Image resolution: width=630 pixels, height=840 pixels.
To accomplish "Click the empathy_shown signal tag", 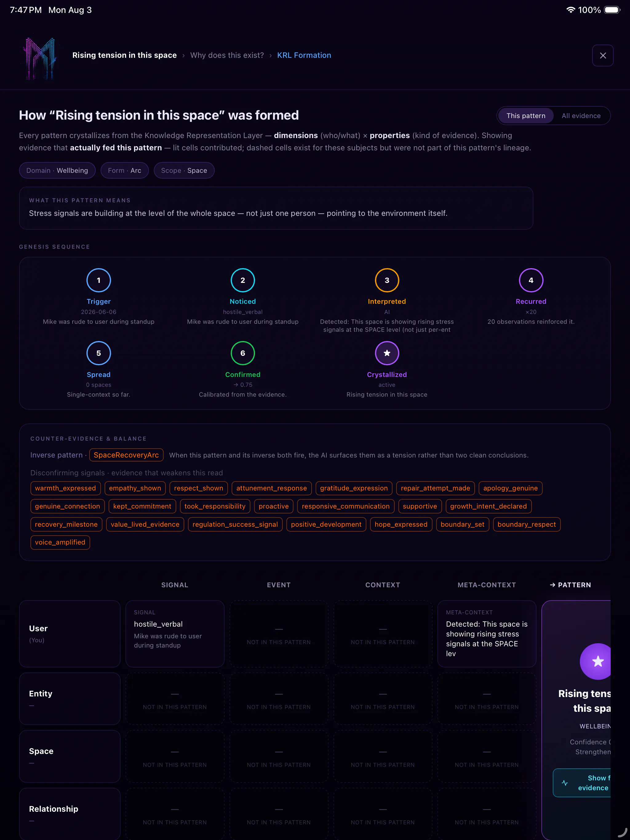I will pos(135,488).
